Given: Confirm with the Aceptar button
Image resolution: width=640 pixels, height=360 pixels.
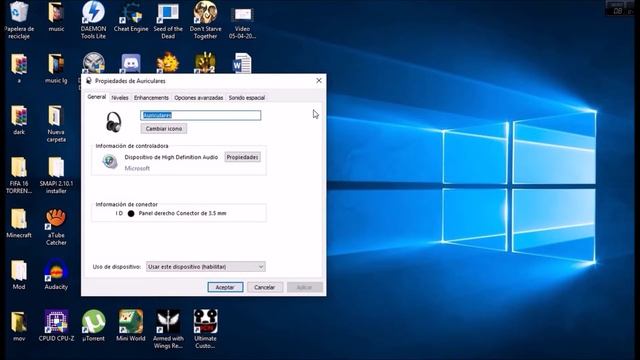Looking at the screenshot, I should pyautogui.click(x=225, y=287).
